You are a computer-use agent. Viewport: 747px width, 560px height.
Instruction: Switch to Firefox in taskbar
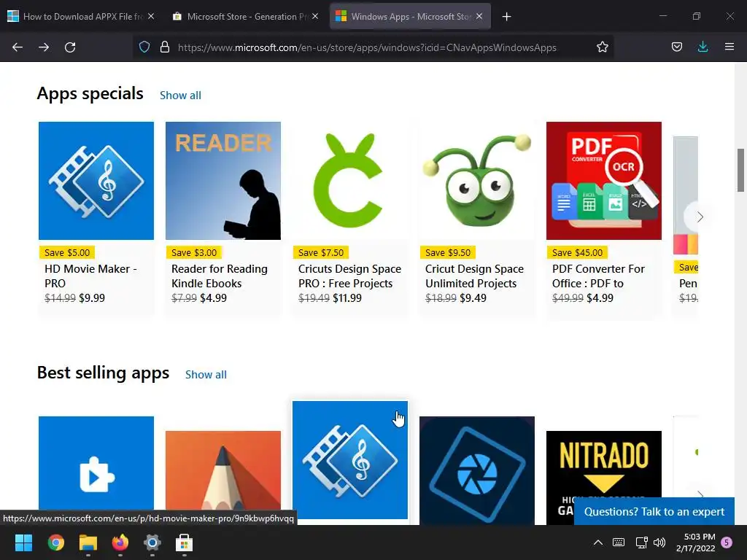[120, 542]
